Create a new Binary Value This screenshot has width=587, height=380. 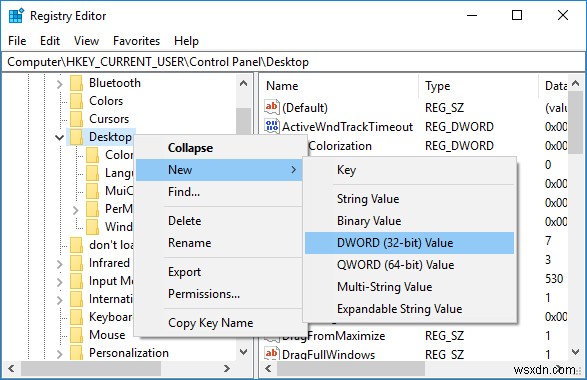point(410,221)
